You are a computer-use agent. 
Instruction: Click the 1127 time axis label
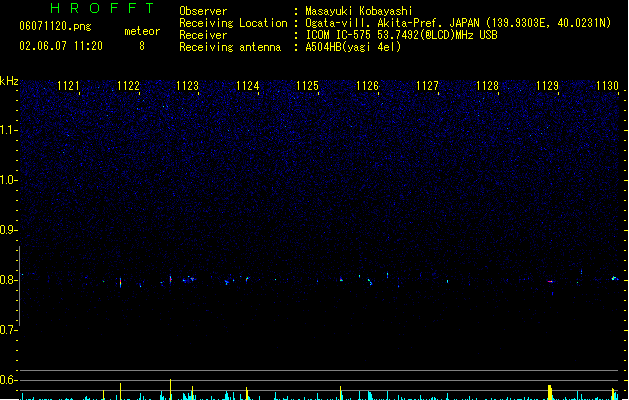tap(428, 86)
